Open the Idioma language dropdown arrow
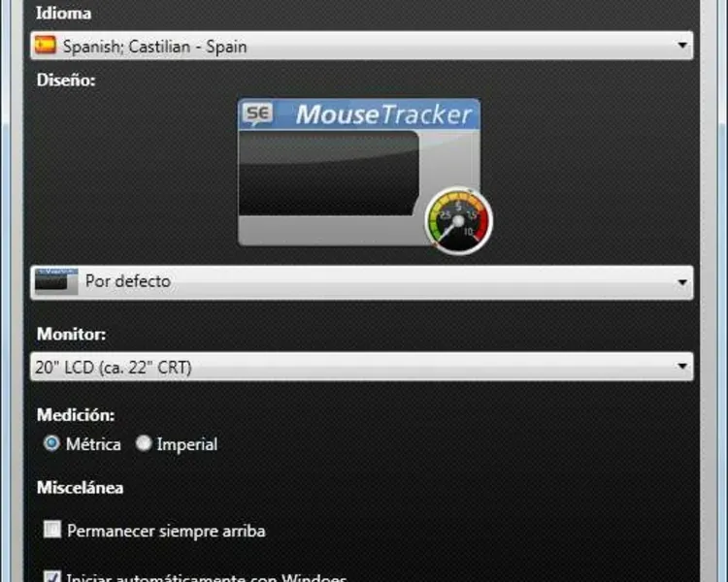The width and height of the screenshot is (728, 582). click(682, 46)
